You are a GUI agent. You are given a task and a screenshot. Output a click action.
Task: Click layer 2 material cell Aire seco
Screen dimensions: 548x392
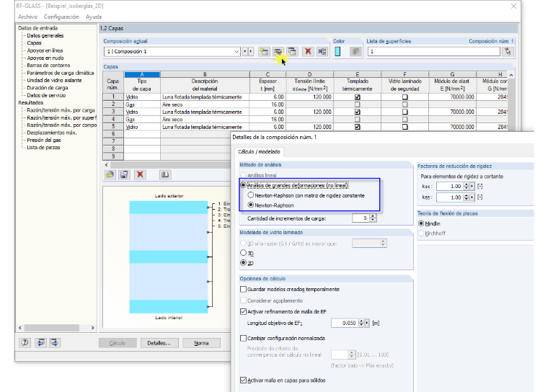click(205, 104)
